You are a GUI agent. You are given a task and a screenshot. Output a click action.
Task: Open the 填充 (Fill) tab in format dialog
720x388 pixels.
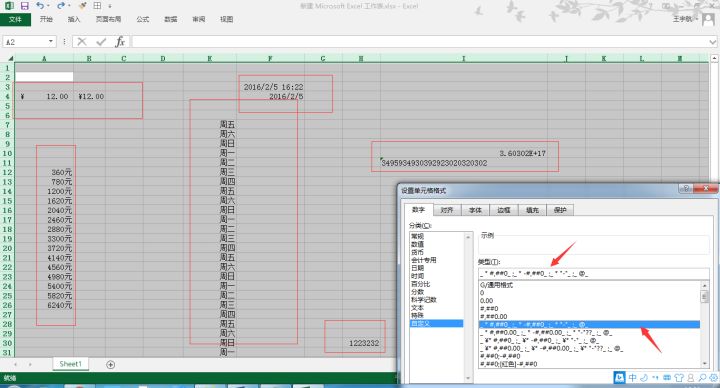click(x=532, y=210)
